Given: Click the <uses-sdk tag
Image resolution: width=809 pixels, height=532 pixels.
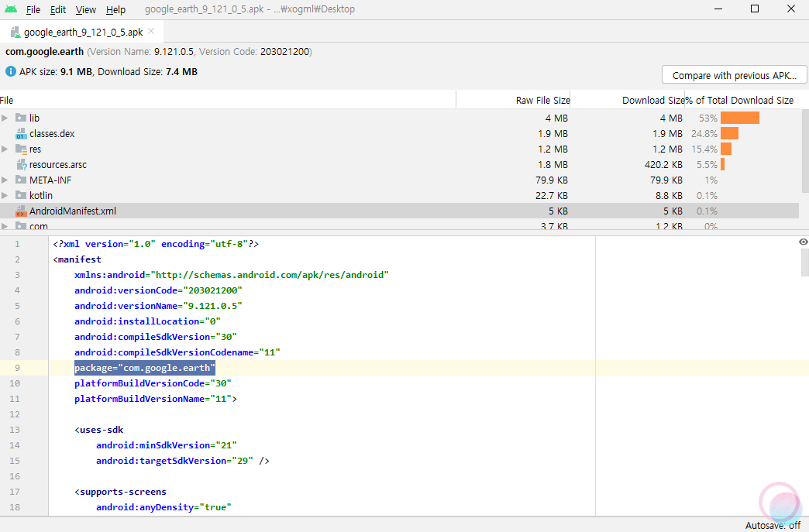Looking at the screenshot, I should [x=99, y=430].
